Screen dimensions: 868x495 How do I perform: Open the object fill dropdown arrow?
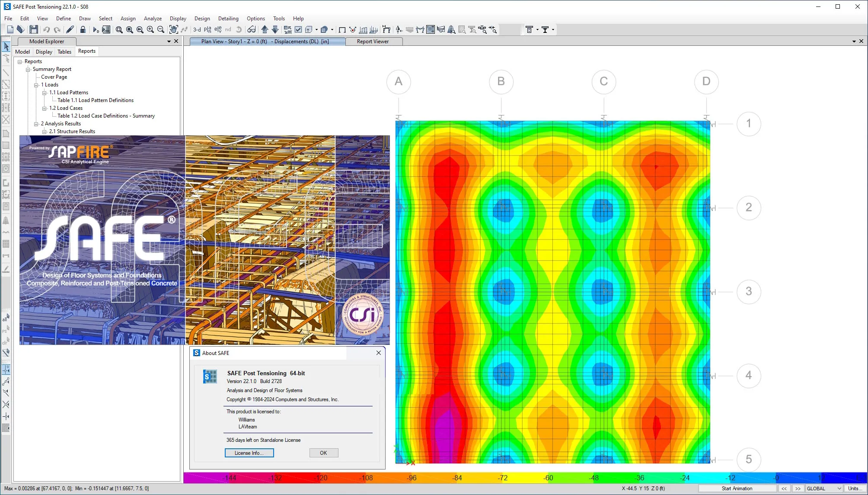tap(332, 29)
